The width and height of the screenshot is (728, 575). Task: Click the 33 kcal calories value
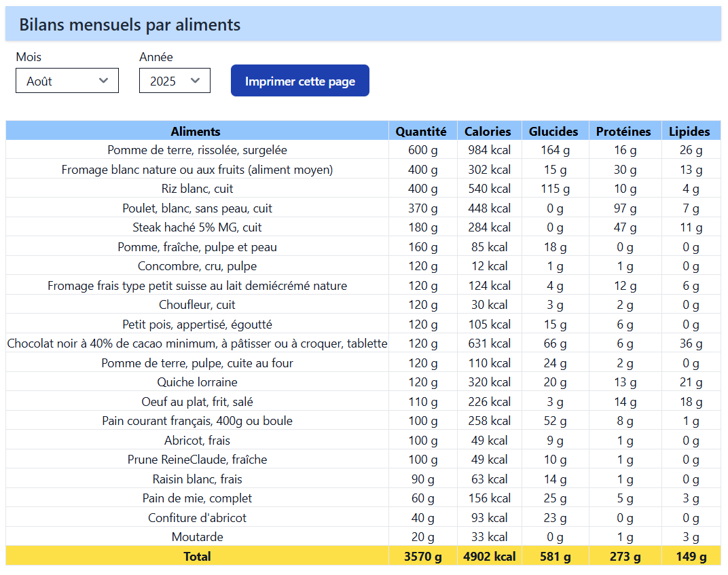coord(490,537)
